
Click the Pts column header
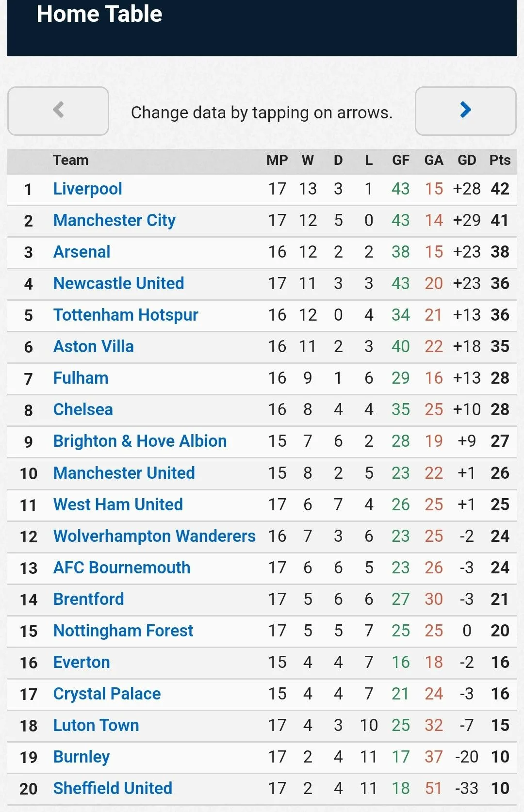[x=500, y=160]
